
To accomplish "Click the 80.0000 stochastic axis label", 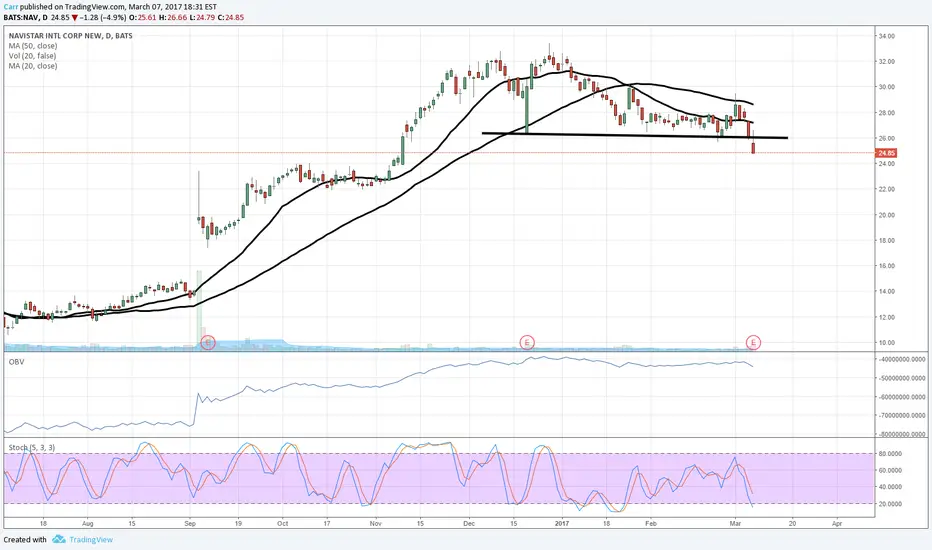I will point(890,454).
